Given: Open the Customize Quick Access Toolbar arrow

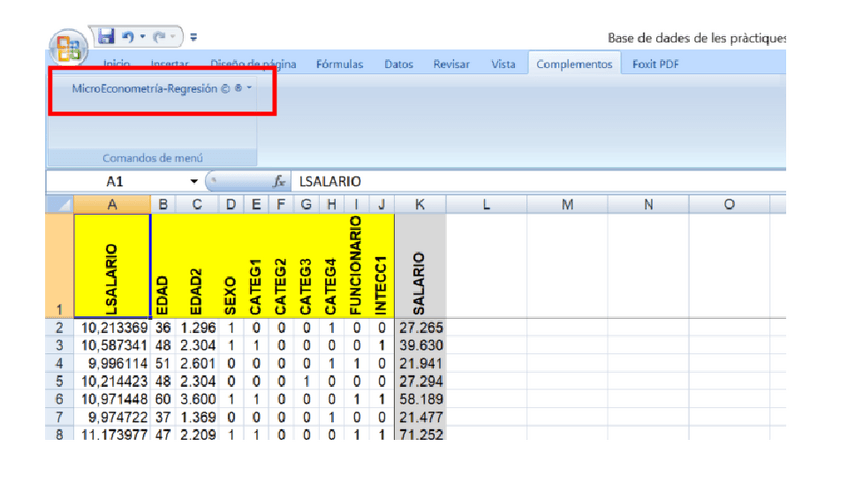Looking at the screenshot, I should point(193,38).
